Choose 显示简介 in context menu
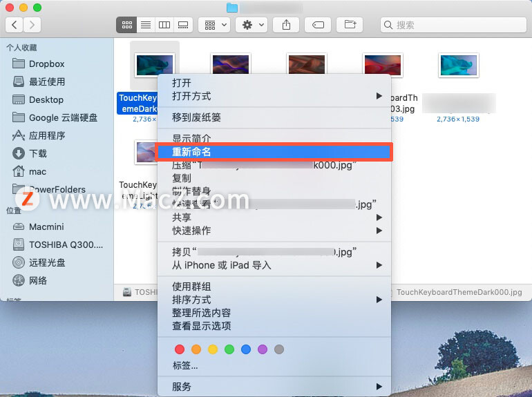The image size is (532, 397). (274, 138)
